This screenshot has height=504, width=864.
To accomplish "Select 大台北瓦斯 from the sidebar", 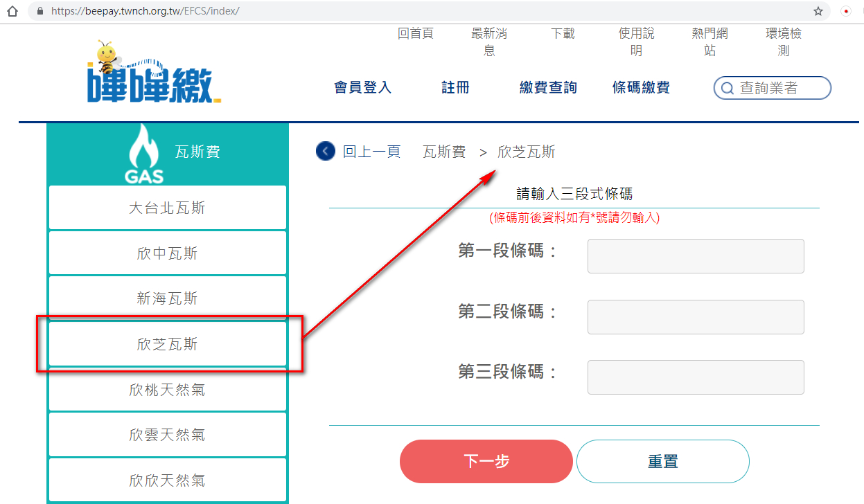I will 167,208.
